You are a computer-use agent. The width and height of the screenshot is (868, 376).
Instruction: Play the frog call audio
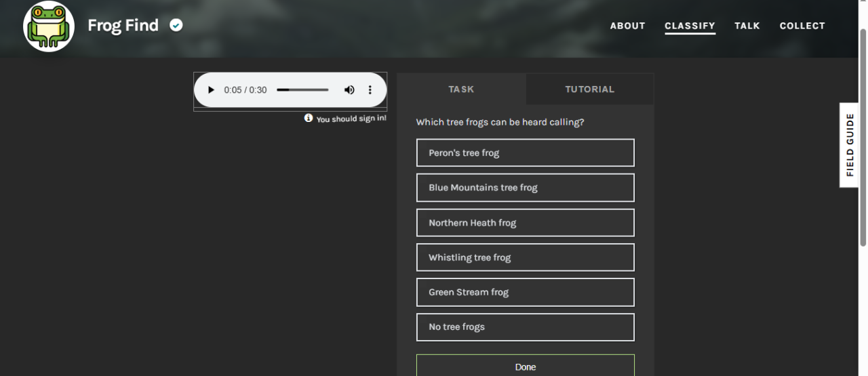click(x=211, y=90)
